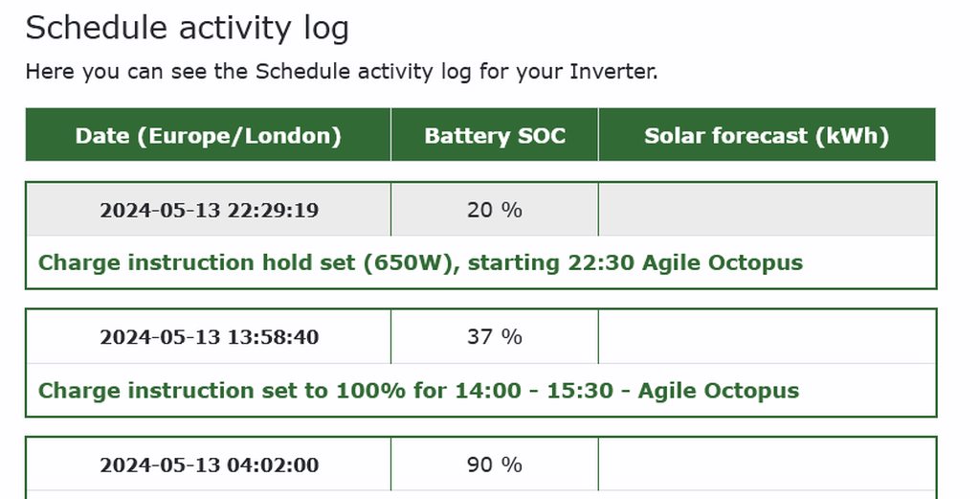Select the "Date (Europe/London)" column header
This screenshot has width=980, height=499.
tap(208, 136)
